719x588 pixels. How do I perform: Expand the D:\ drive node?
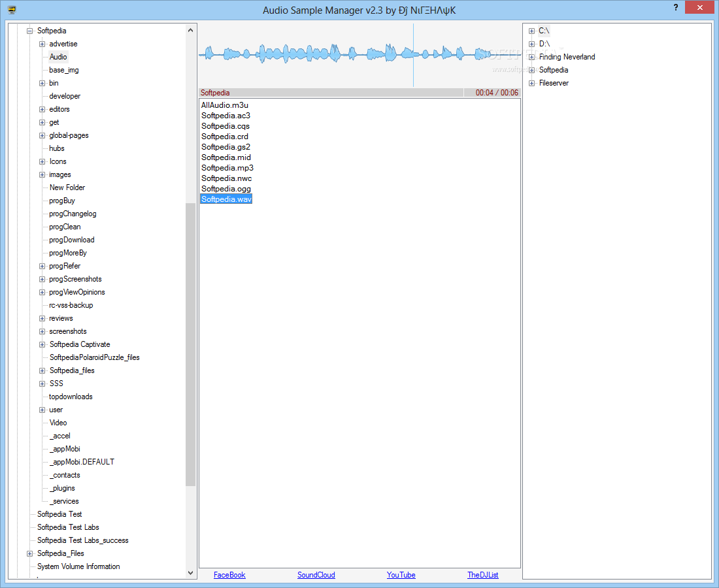click(532, 44)
